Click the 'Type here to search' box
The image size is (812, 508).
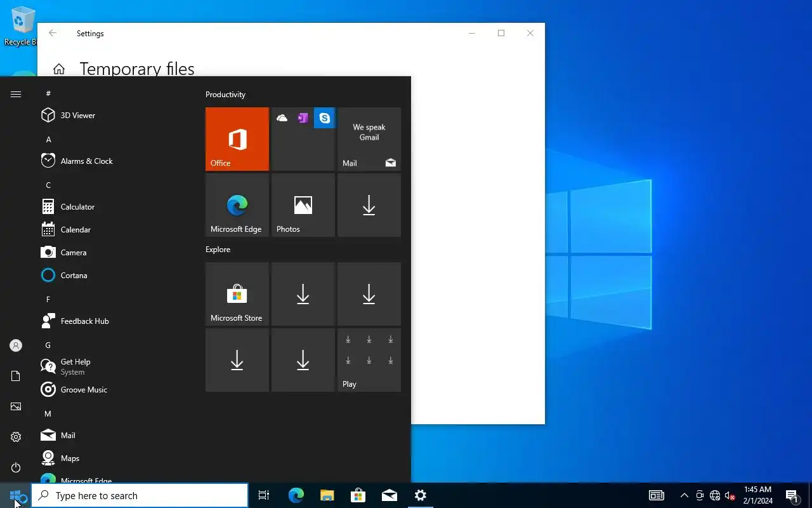(x=140, y=495)
